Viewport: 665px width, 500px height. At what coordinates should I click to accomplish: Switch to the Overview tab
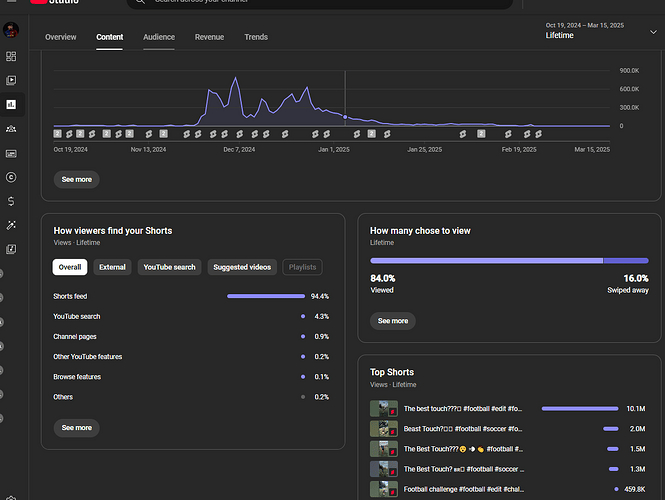point(61,37)
